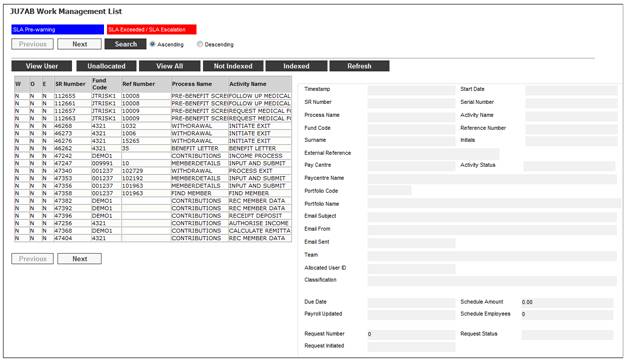The height and width of the screenshot is (361, 626).
Task: Show Unallocated work items
Action: point(106,66)
